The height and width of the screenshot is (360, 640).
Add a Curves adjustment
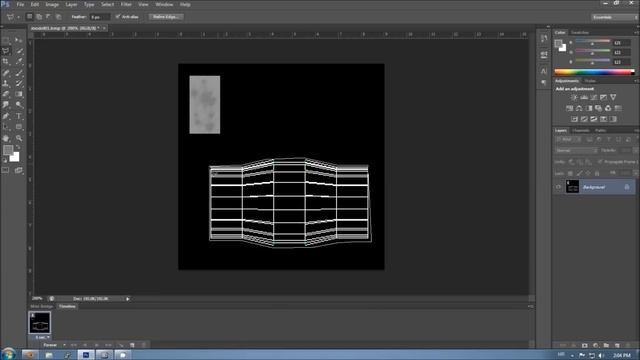(594, 97)
